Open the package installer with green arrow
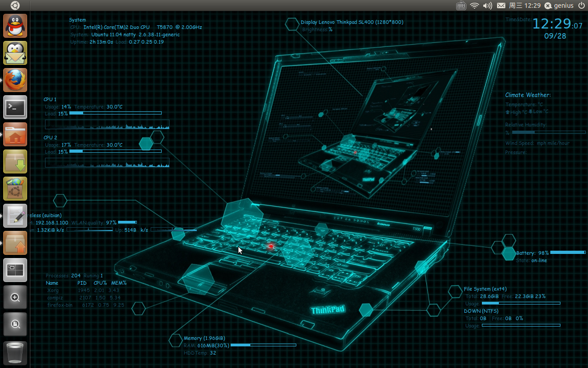This screenshot has height=368, width=588. (x=15, y=161)
